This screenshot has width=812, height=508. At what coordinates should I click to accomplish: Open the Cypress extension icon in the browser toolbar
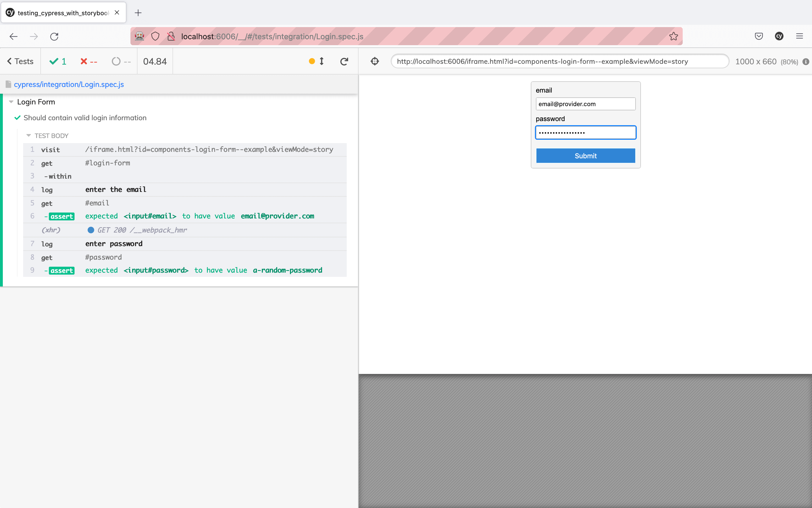click(779, 36)
